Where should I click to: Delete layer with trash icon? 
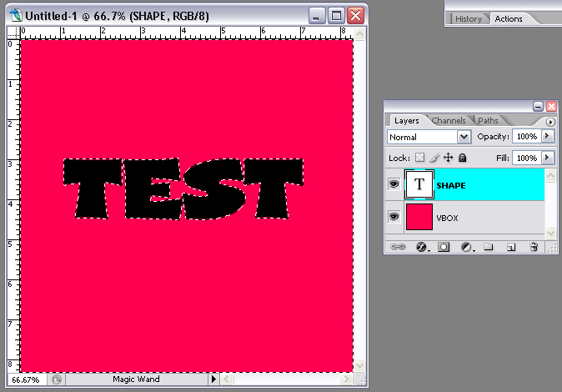pos(534,247)
